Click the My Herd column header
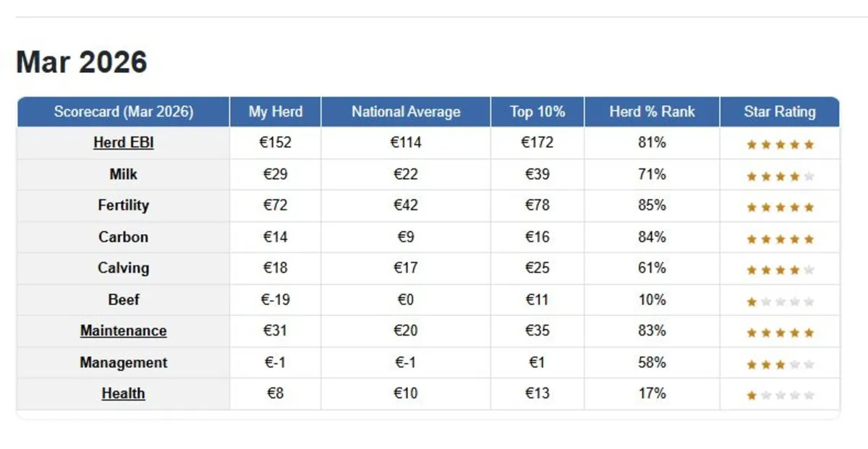This screenshot has width=868, height=449. click(276, 112)
